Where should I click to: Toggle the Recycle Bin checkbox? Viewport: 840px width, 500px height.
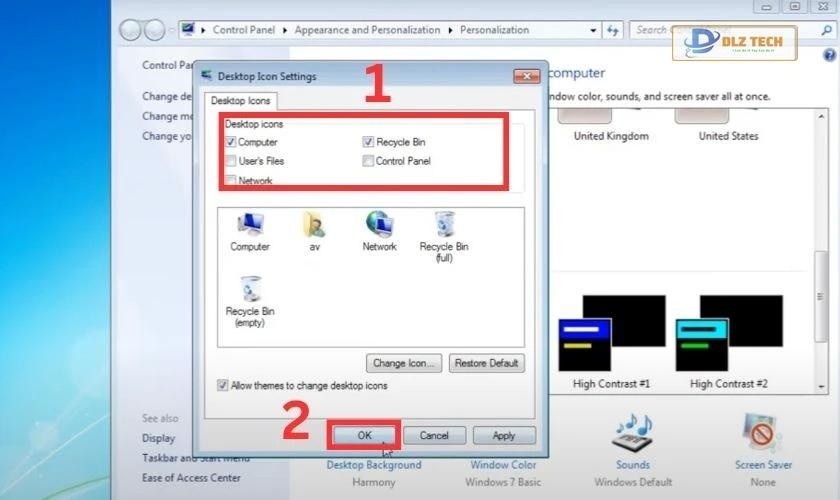click(369, 143)
